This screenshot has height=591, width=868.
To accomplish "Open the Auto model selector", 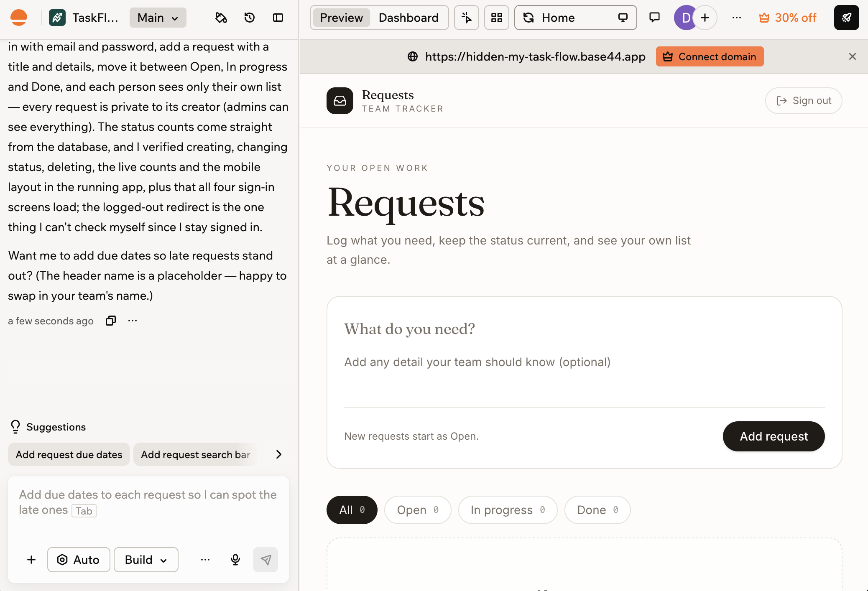I will pos(79,560).
